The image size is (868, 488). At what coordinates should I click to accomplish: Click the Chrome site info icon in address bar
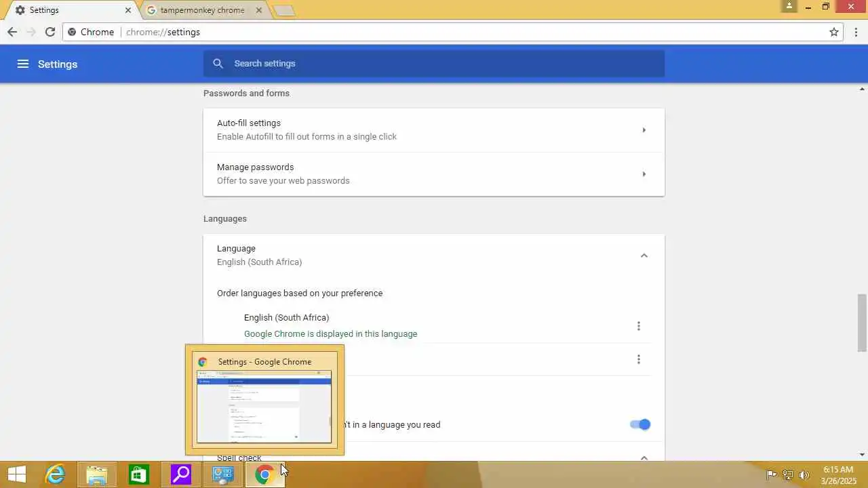(72, 32)
